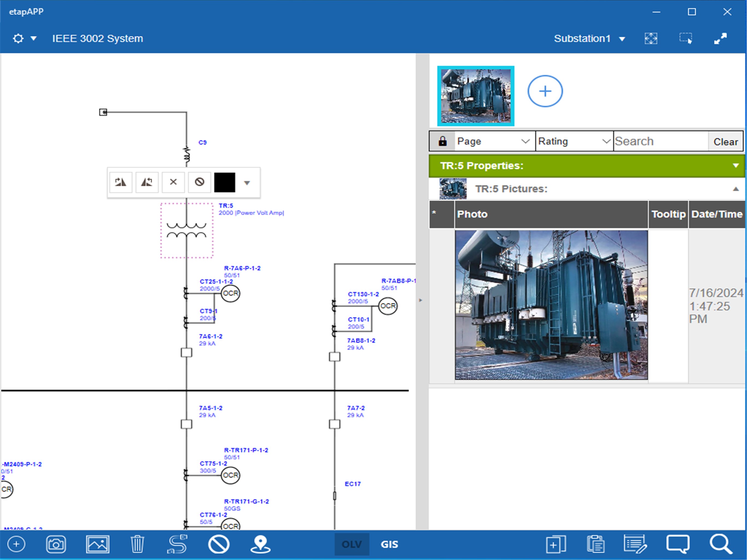The width and height of the screenshot is (747, 560).
Task: Switch to the OLV view
Action: tap(352, 544)
